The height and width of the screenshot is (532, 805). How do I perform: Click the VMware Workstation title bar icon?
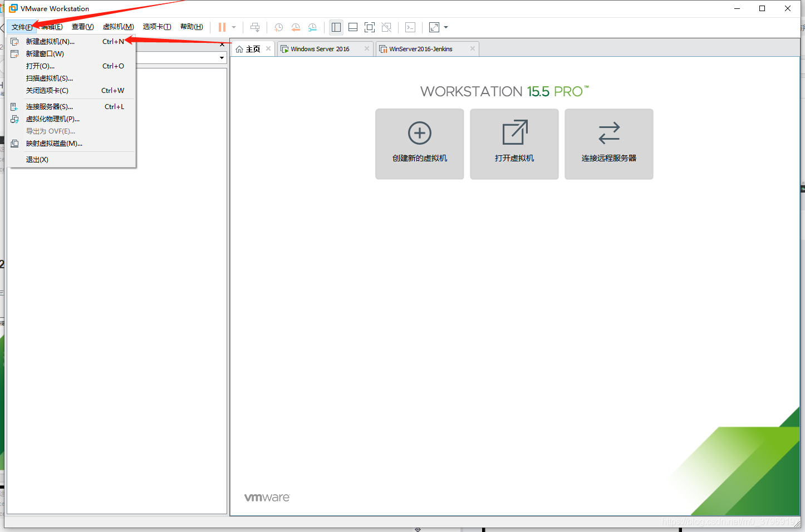[x=13, y=8]
